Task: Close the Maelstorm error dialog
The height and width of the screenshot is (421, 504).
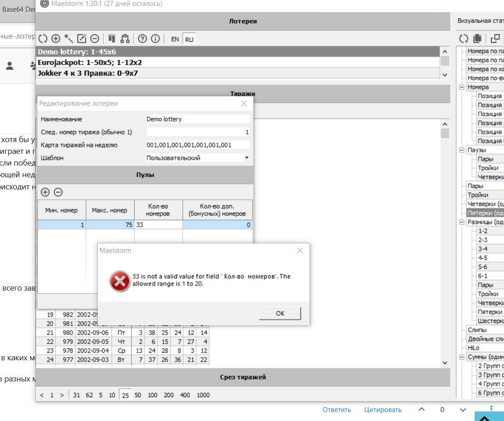Action: pos(300,251)
